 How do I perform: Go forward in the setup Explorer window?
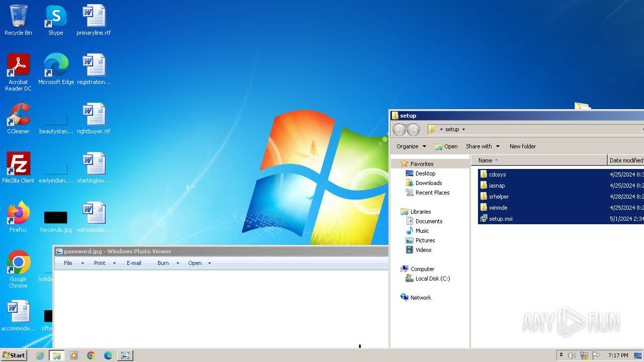(x=413, y=130)
